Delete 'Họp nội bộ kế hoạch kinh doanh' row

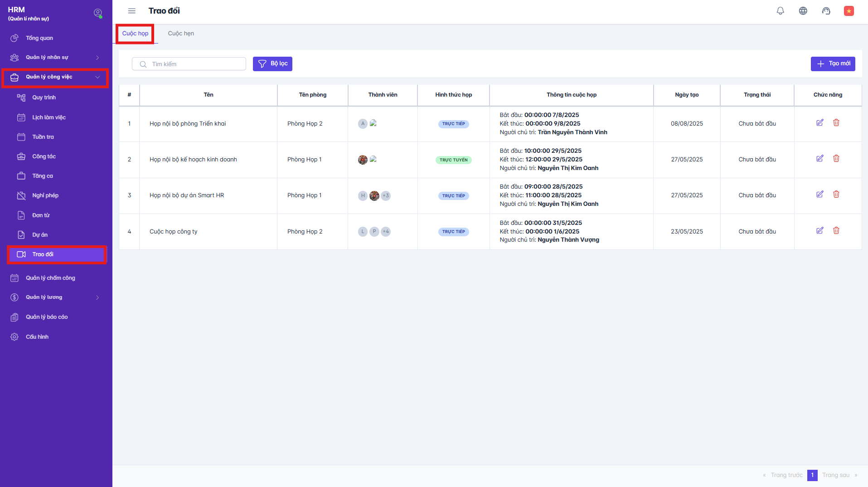click(x=836, y=159)
